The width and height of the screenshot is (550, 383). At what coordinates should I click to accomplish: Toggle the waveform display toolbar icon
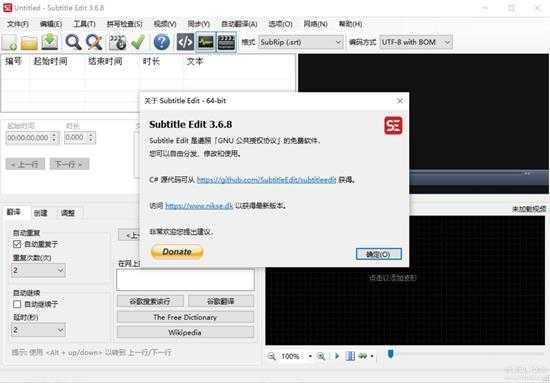point(206,42)
